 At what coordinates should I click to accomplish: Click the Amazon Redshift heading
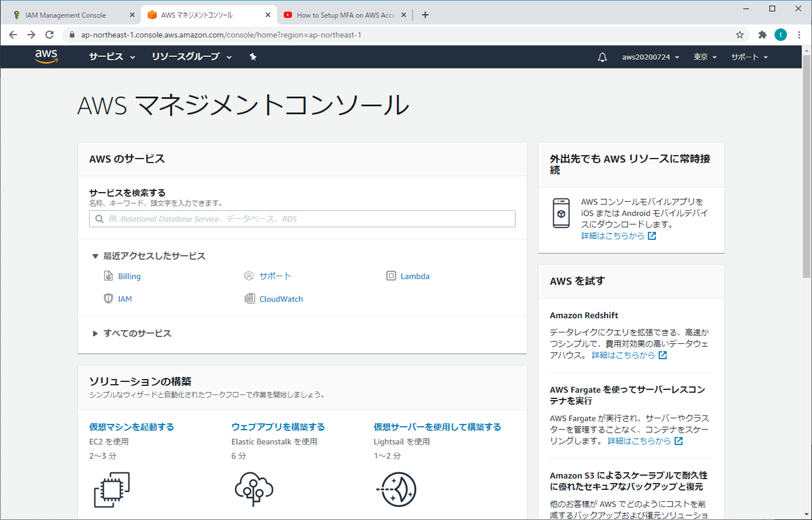tap(584, 315)
